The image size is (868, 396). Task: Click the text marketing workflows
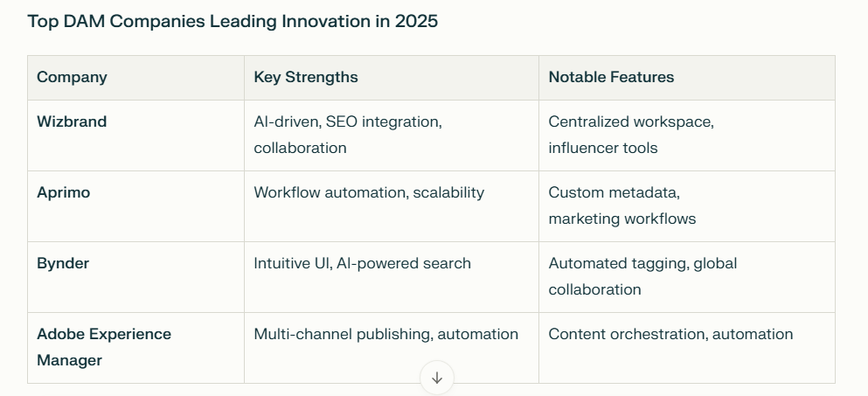coord(622,219)
